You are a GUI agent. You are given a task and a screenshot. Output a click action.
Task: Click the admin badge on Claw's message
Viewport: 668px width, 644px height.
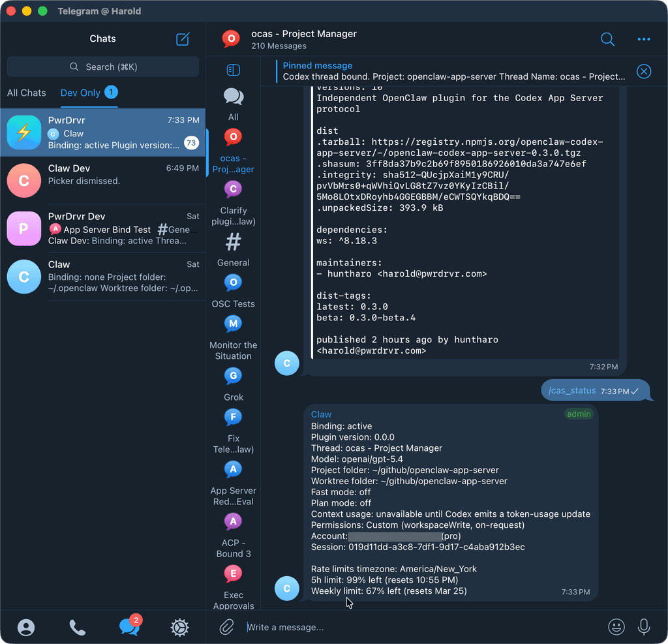coord(579,414)
